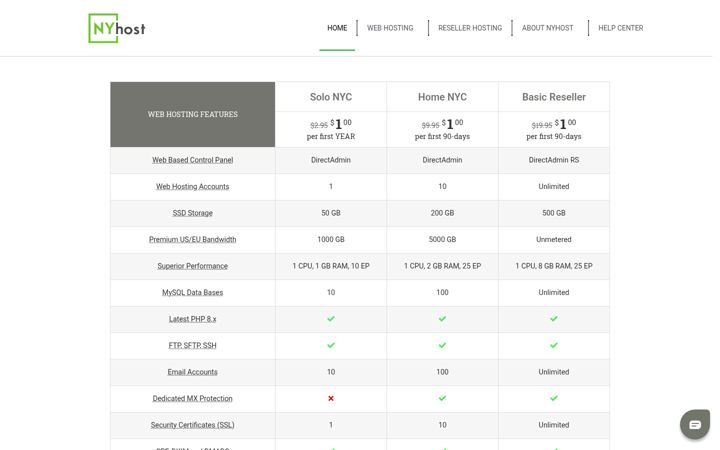Click the Solo NYC checkmark for FTP, SFTP, SSH
This screenshot has height=450, width=720.
coord(331,345)
